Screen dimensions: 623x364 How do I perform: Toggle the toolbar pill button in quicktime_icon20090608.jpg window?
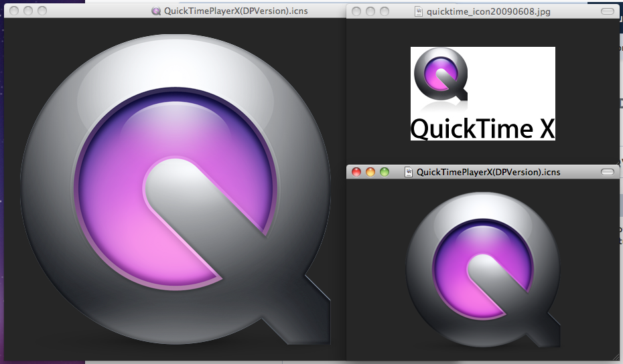click(x=608, y=11)
